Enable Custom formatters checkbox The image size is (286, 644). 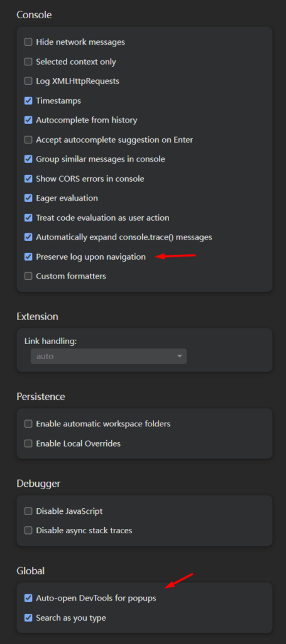28,276
